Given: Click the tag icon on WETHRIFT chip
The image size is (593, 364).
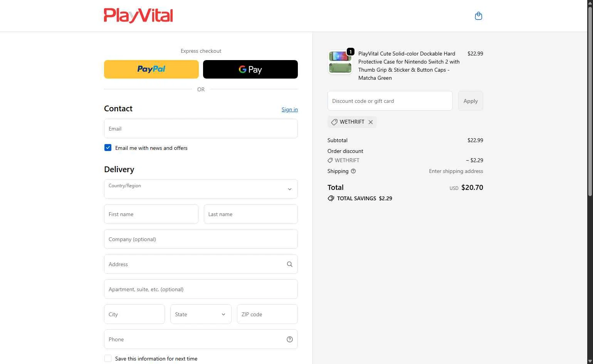Looking at the screenshot, I should click(334, 122).
